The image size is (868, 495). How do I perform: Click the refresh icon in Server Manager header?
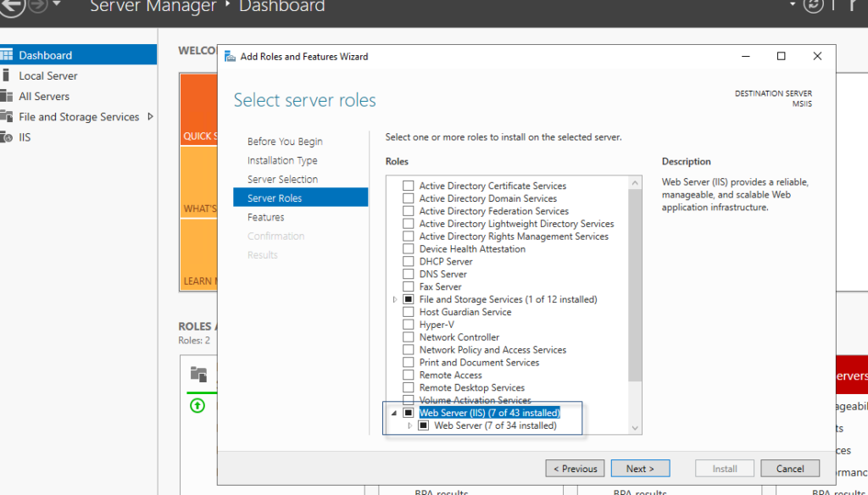(814, 5)
